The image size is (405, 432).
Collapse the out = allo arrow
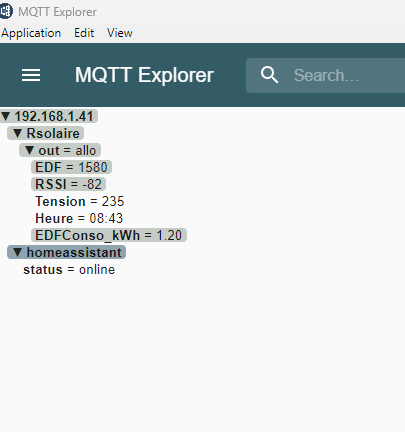click(x=30, y=150)
